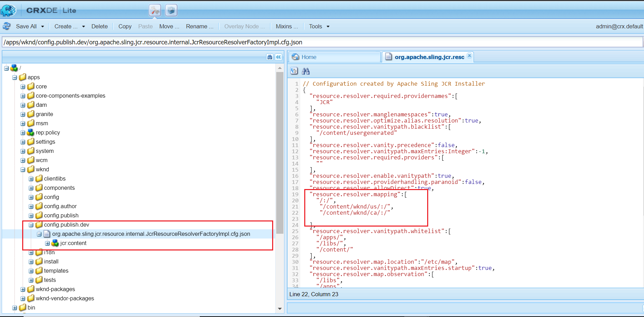Switch to the Home tab
Viewport: 644px width, 317px height.
[x=335, y=57]
